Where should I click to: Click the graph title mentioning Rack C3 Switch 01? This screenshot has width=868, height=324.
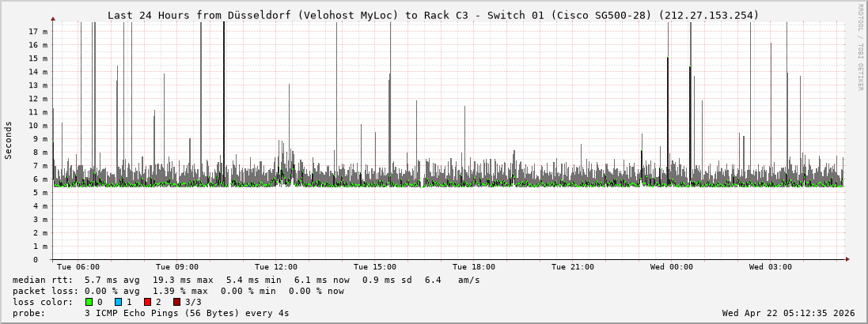[433, 15]
